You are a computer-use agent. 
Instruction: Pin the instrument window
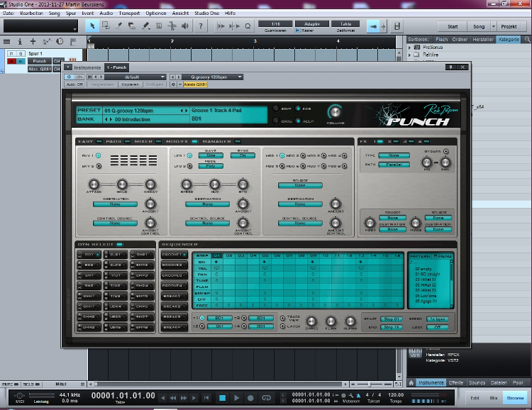(451, 67)
